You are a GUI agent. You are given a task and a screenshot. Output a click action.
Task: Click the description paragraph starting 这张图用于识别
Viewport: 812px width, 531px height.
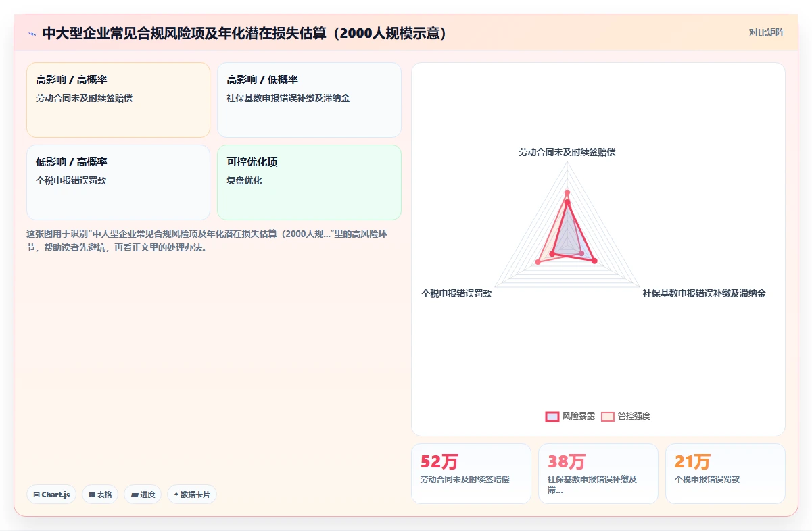206,241
